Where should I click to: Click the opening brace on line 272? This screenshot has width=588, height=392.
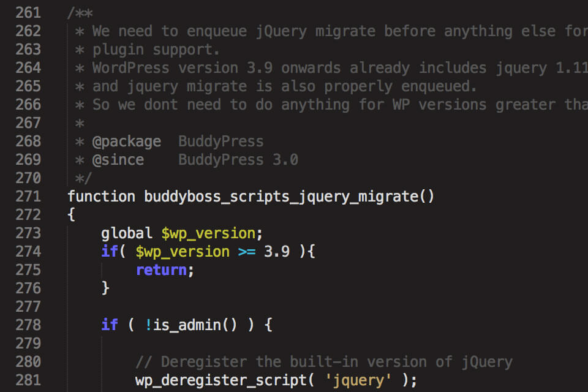click(71, 215)
